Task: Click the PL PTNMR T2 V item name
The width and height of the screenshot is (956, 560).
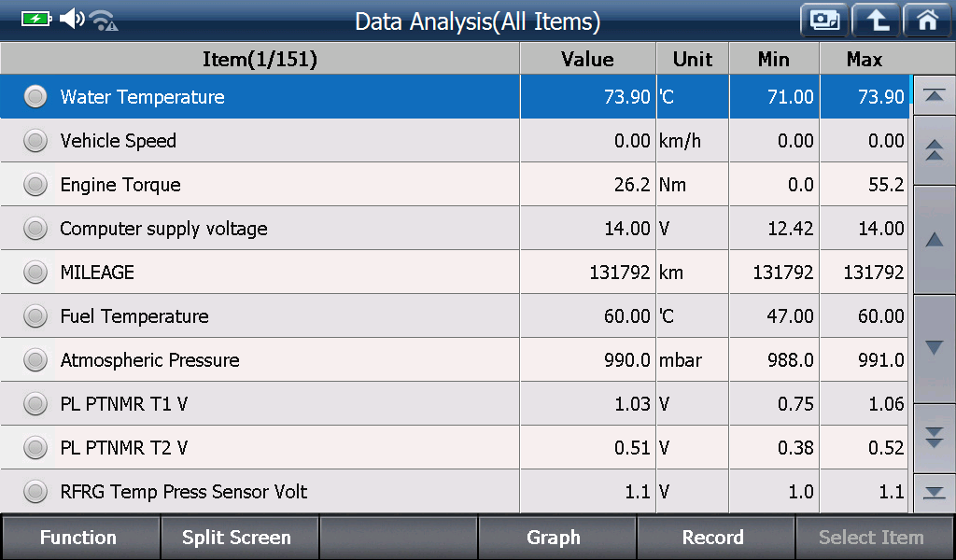Action: (124, 448)
